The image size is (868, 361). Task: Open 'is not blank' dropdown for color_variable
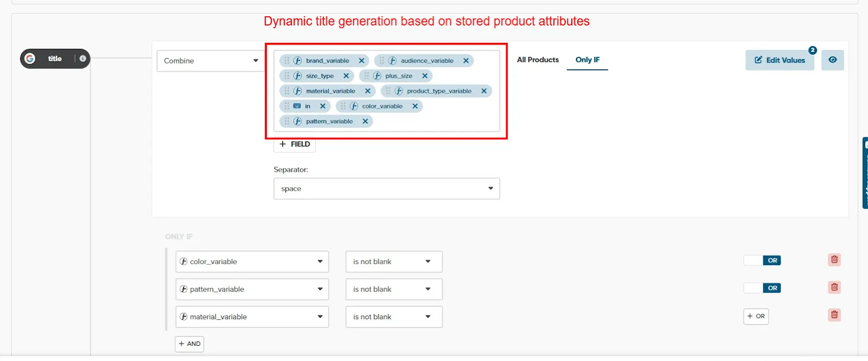[394, 262]
